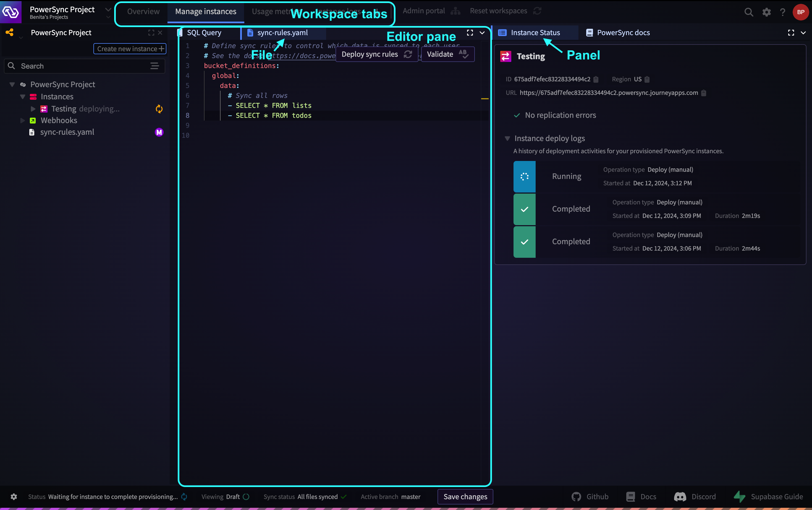This screenshot has width=812, height=510.
Task: Select the Manage instances tab
Action: [x=206, y=11]
